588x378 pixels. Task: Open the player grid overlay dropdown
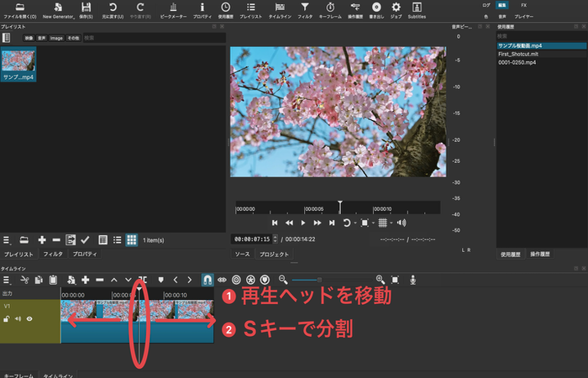point(383,223)
